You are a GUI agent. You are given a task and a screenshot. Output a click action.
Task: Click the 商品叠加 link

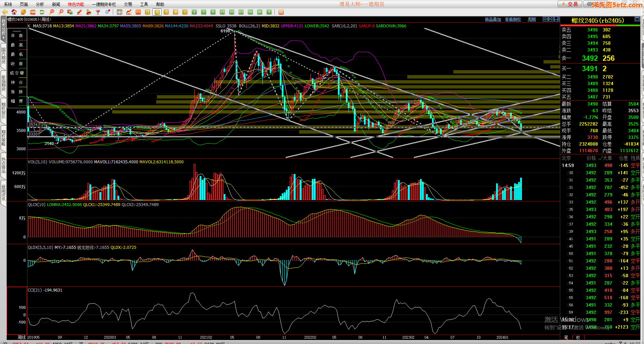pos(493,19)
